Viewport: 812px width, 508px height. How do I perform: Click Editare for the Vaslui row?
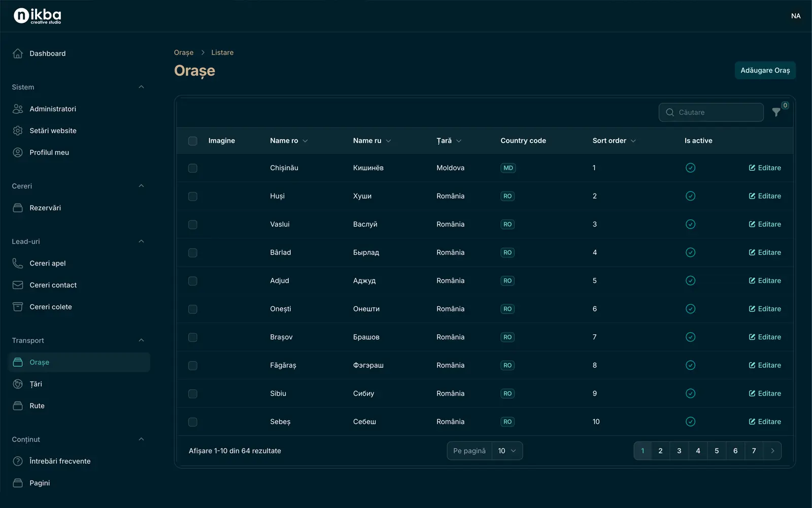point(765,224)
